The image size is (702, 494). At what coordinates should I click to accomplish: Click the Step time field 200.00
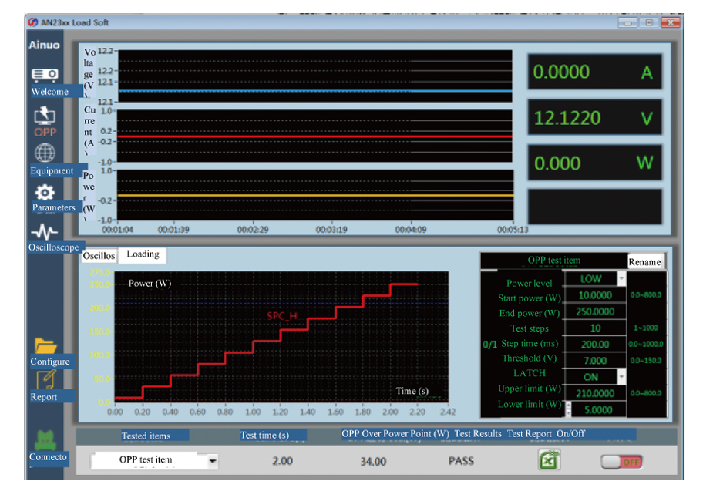[x=595, y=344]
